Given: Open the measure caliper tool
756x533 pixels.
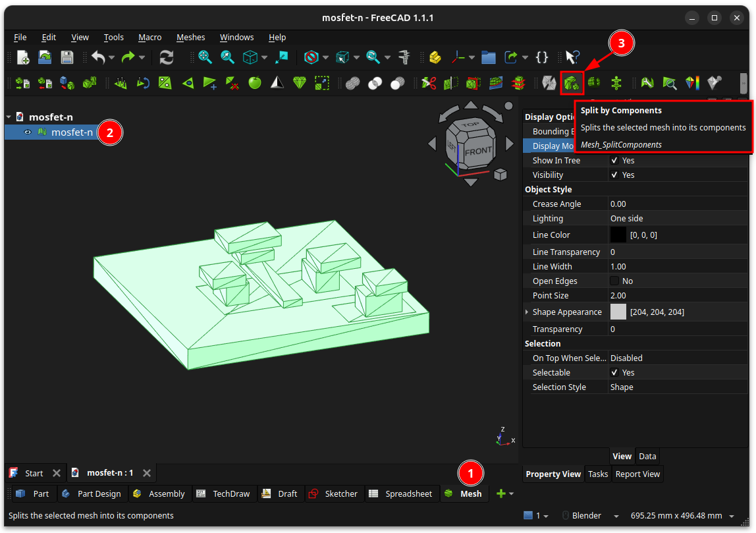Looking at the screenshot, I should click(x=404, y=57).
